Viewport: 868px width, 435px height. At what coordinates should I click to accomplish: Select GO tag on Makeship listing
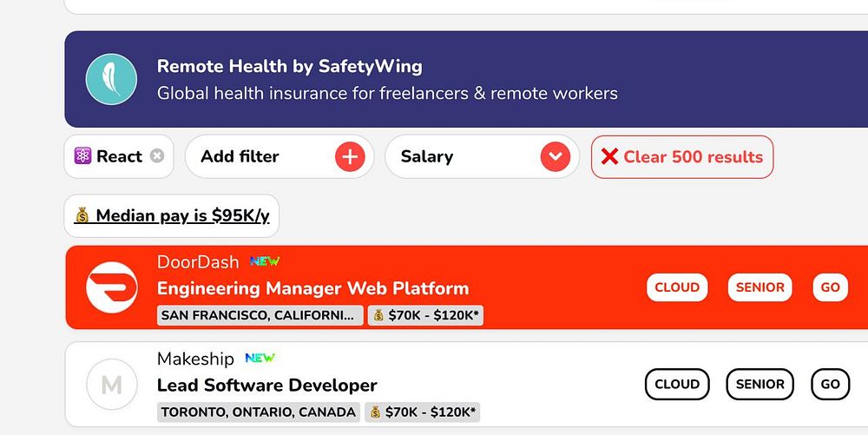pos(830,384)
